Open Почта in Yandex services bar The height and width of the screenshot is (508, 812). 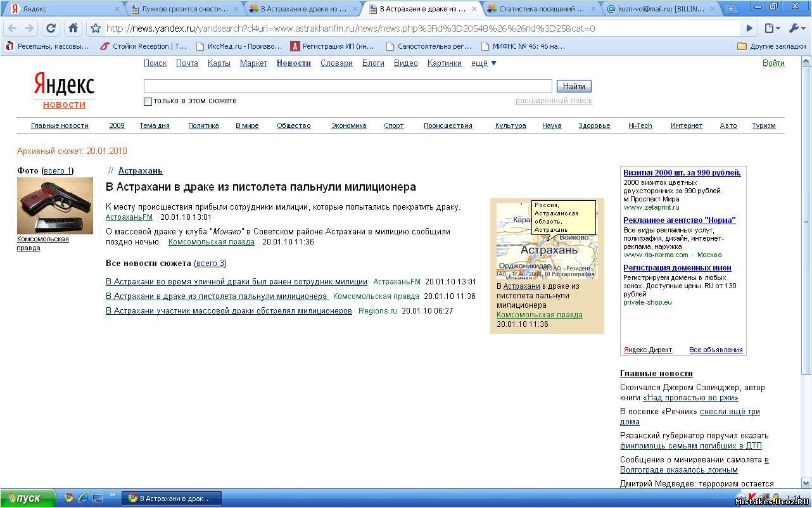[187, 63]
